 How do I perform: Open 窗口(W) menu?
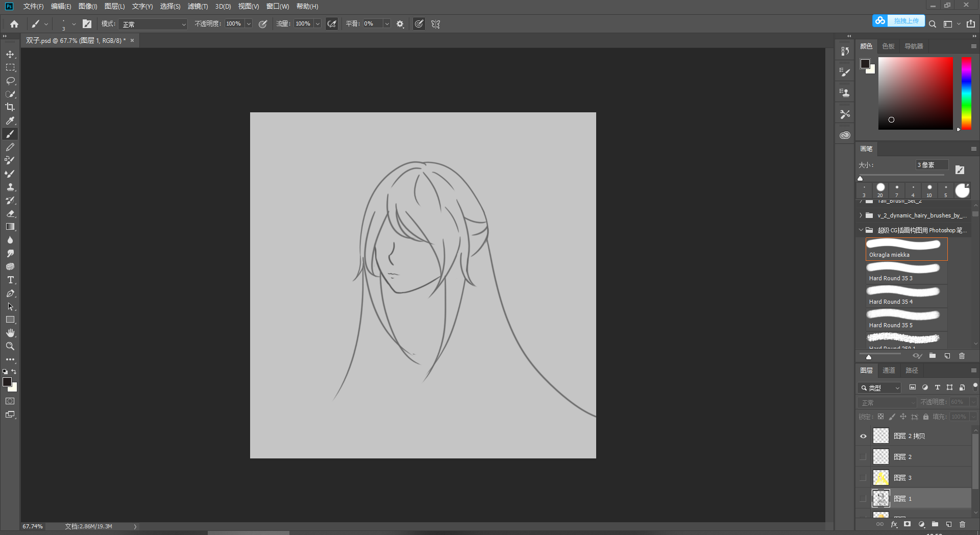278,6
